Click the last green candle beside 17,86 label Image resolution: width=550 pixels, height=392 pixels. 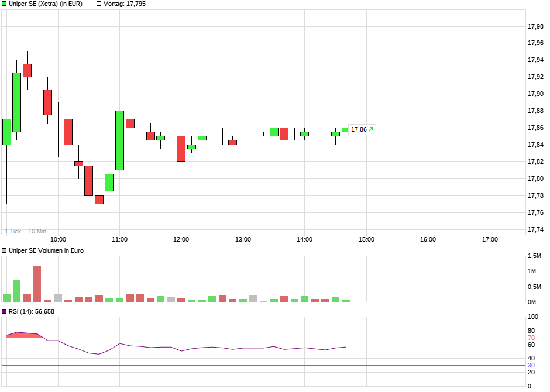coord(345,130)
